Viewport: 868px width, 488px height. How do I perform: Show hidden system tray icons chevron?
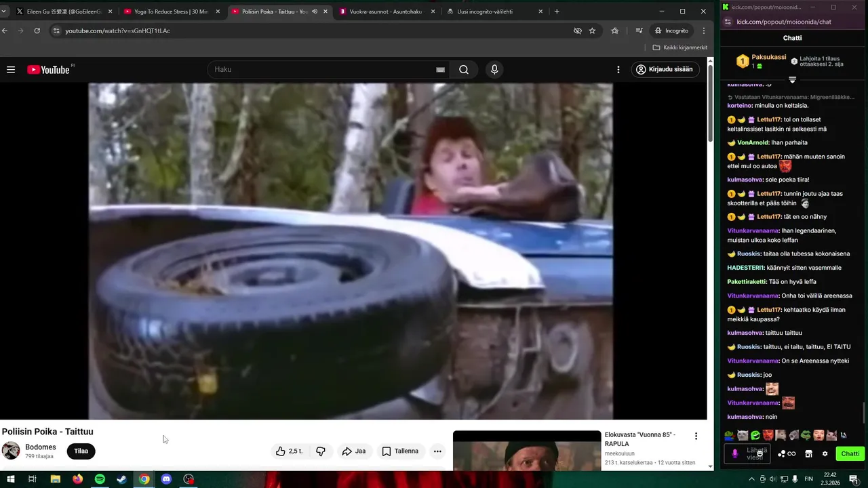(x=751, y=479)
